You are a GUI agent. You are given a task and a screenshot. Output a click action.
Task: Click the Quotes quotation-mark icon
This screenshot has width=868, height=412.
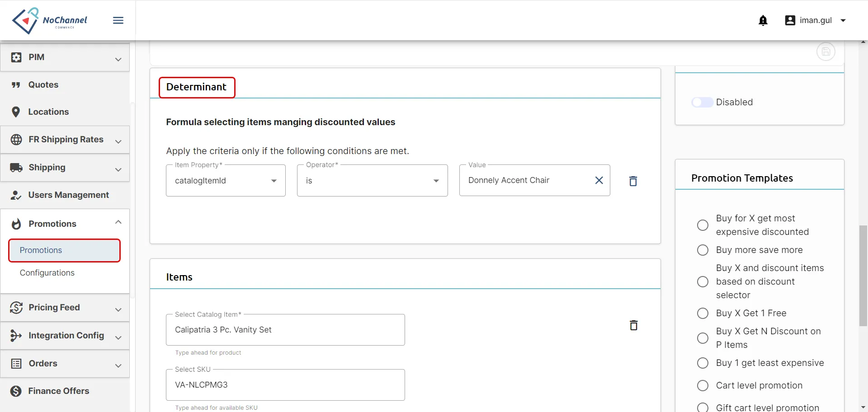[16, 85]
